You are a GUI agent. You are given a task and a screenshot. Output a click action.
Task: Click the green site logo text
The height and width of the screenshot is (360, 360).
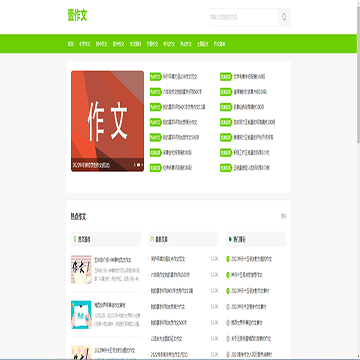pyautogui.click(x=77, y=16)
